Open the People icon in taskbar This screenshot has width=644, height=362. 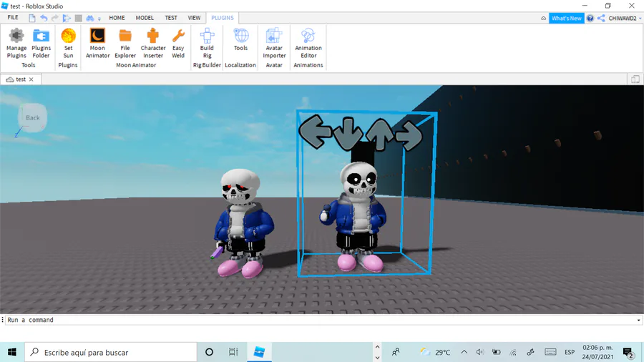point(396,352)
